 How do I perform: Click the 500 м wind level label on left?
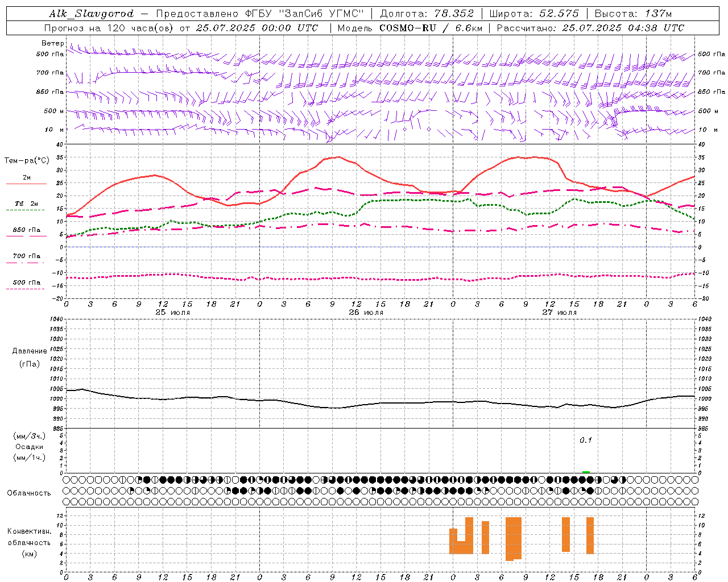click(x=54, y=111)
